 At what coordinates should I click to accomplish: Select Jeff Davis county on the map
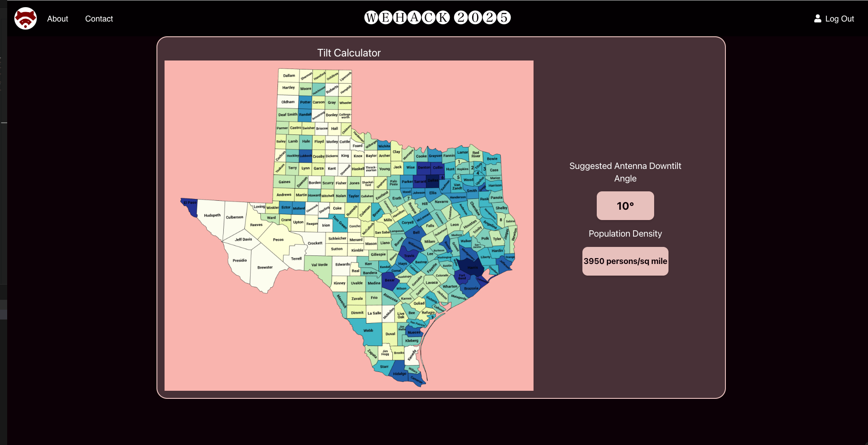243,239
